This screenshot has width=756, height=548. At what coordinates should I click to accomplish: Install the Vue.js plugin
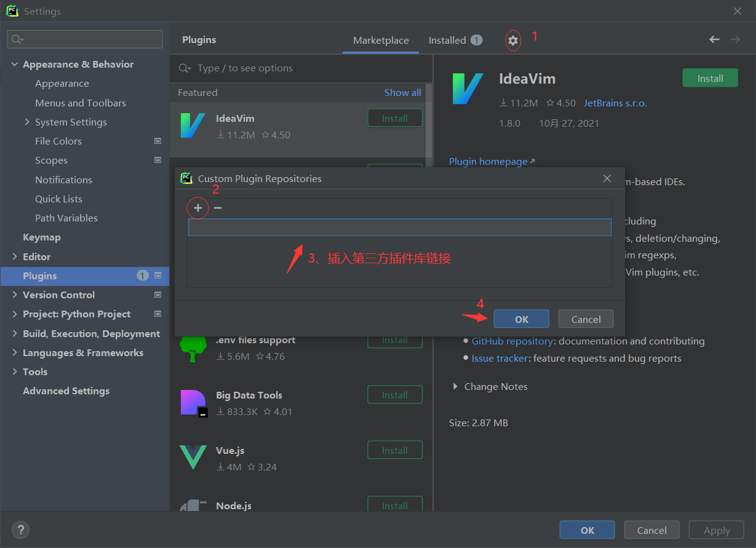[395, 450]
